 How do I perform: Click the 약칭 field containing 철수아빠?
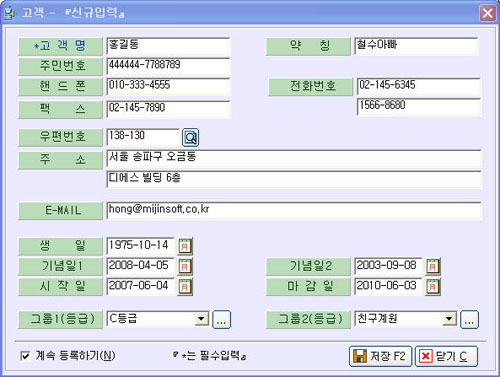coord(416,46)
